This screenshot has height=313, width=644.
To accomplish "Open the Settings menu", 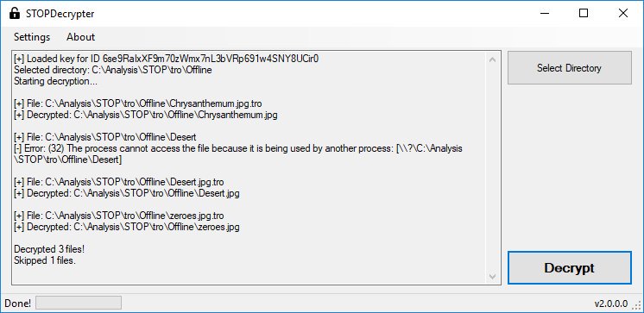I will (32, 37).
